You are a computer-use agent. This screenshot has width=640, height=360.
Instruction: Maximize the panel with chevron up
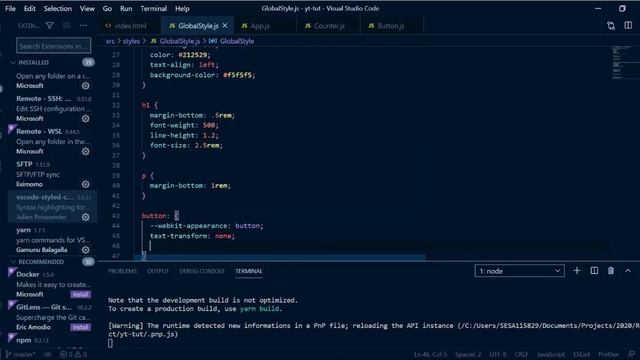coord(628,271)
